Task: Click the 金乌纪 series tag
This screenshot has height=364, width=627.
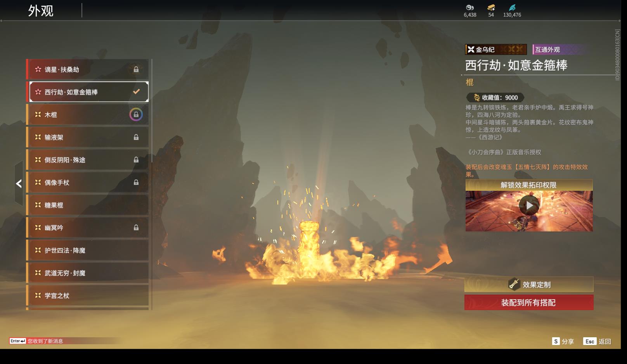Action: pyautogui.click(x=496, y=50)
